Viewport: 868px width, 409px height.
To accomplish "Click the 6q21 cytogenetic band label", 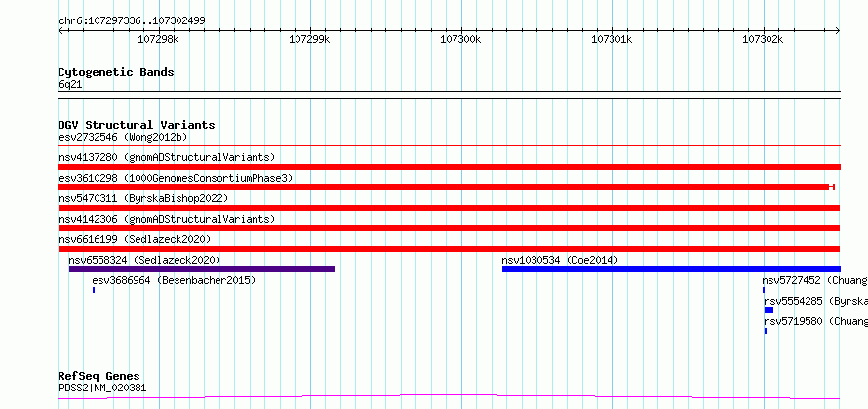I will [x=70, y=84].
